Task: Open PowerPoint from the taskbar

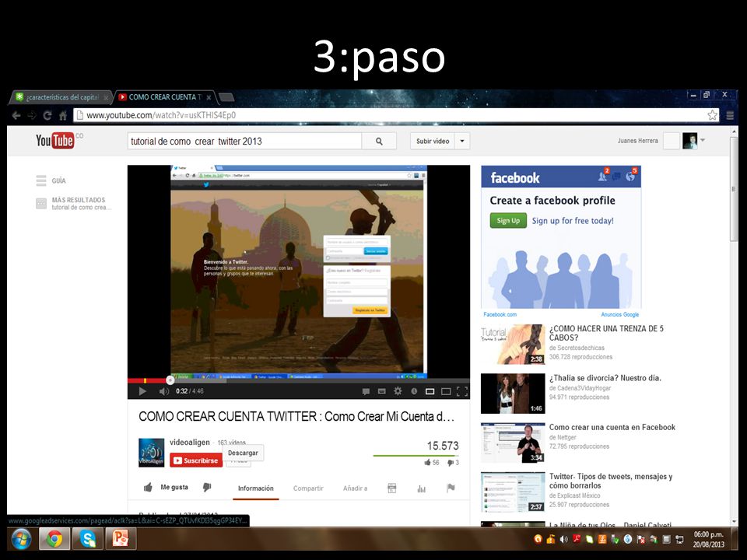Action: tap(121, 539)
